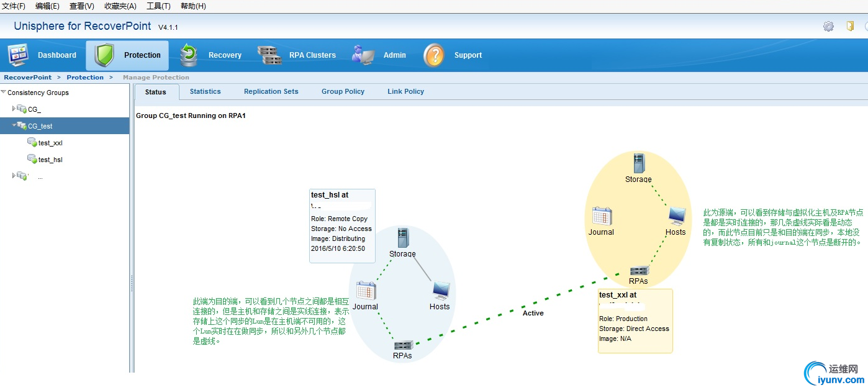
Task: Open the 收藏夹(A) menu
Action: [x=120, y=6]
